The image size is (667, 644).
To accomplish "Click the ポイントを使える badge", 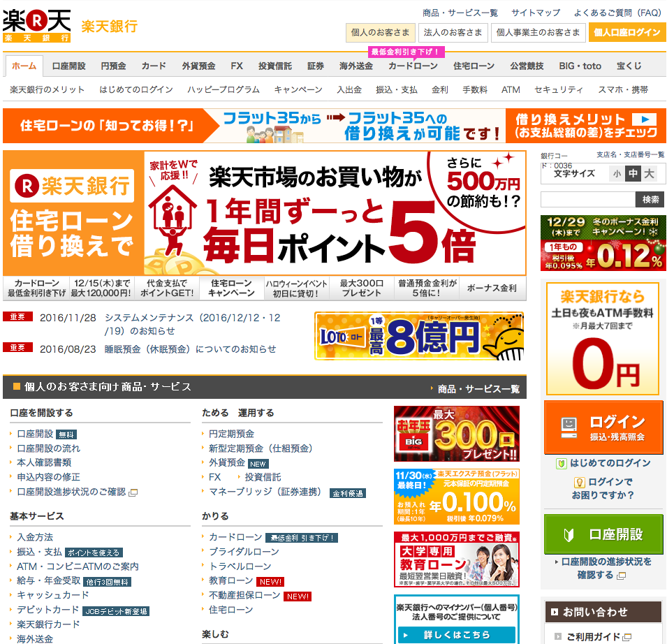I will click(x=94, y=552).
